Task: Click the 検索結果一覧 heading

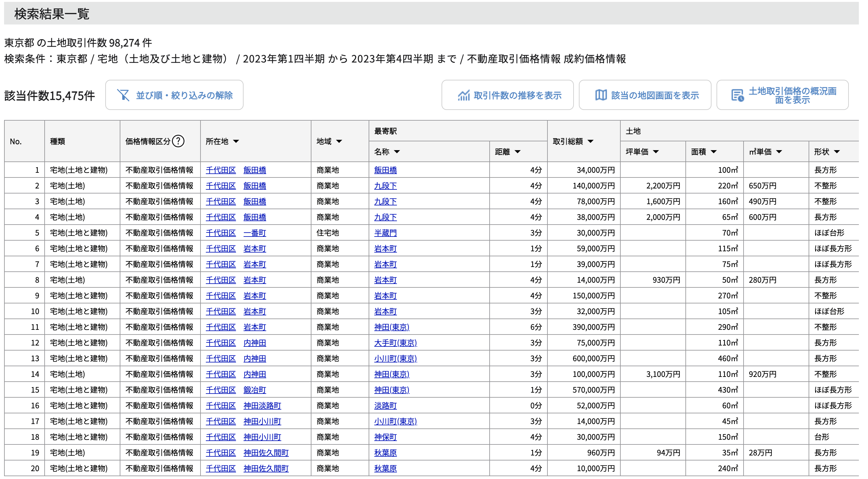Action: coord(52,14)
